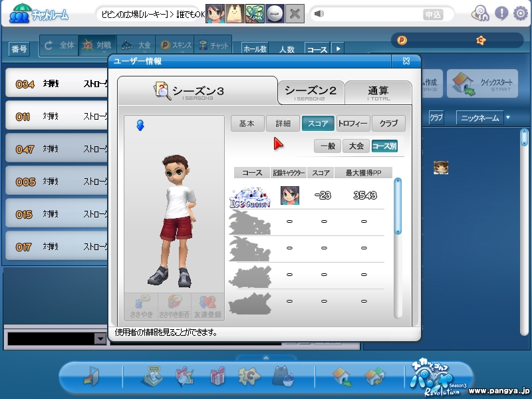Open room 015 in the lobby list
The image size is (532, 399).
point(57,213)
